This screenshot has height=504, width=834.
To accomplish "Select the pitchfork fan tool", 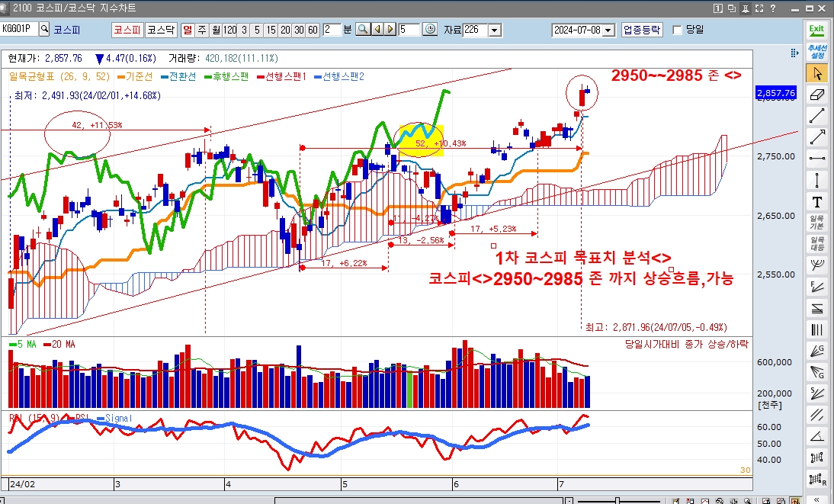I will pyautogui.click(x=817, y=265).
